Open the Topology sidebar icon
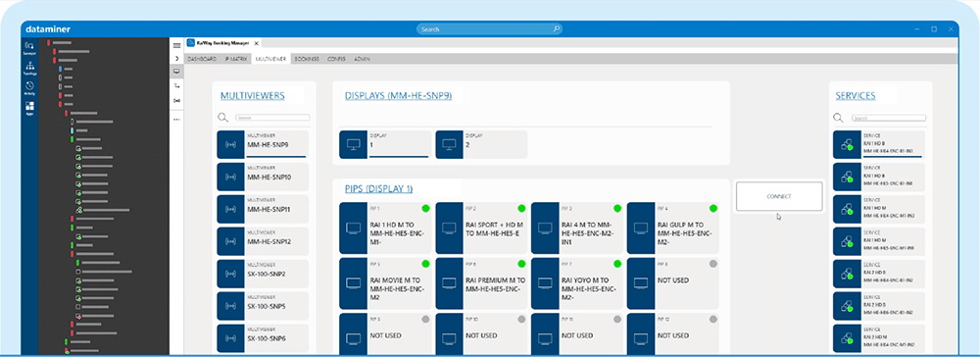Screen dimensions: 980x357 click(x=29, y=68)
